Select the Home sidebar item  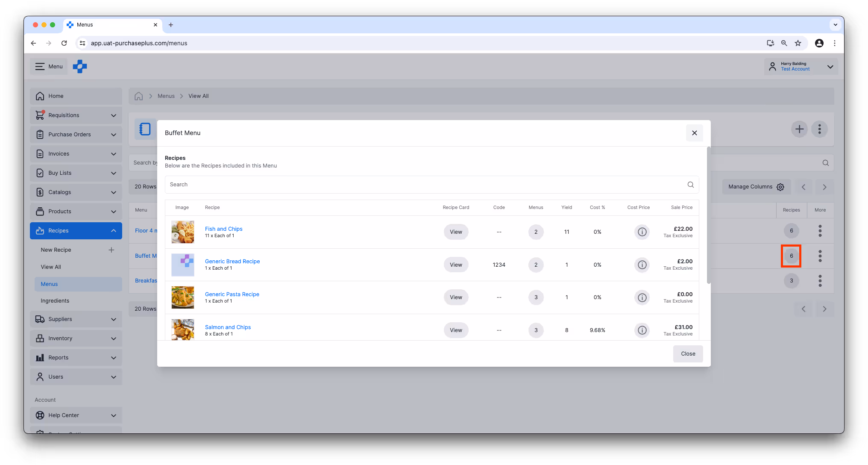click(x=56, y=96)
